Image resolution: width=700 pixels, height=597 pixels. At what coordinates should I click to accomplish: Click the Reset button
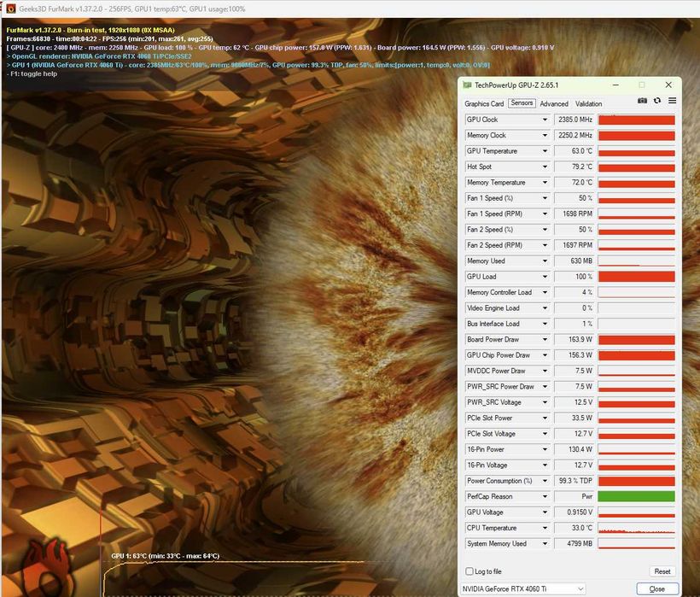662,571
